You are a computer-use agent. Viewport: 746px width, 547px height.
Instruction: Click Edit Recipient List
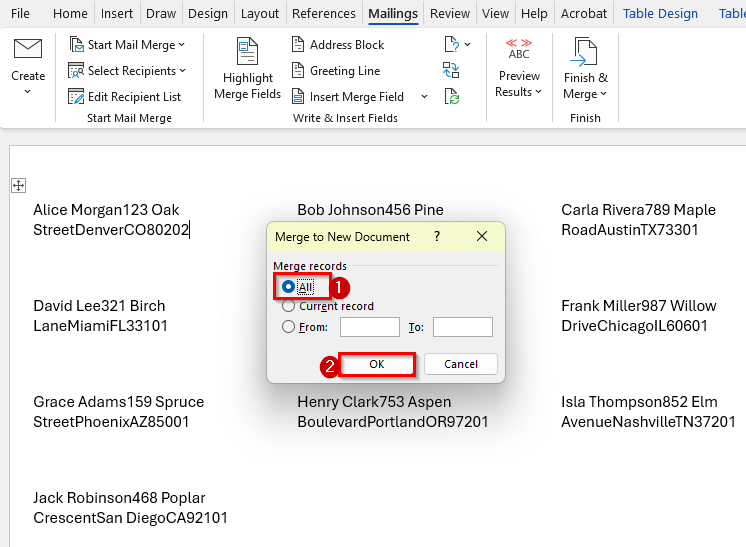click(x=125, y=97)
